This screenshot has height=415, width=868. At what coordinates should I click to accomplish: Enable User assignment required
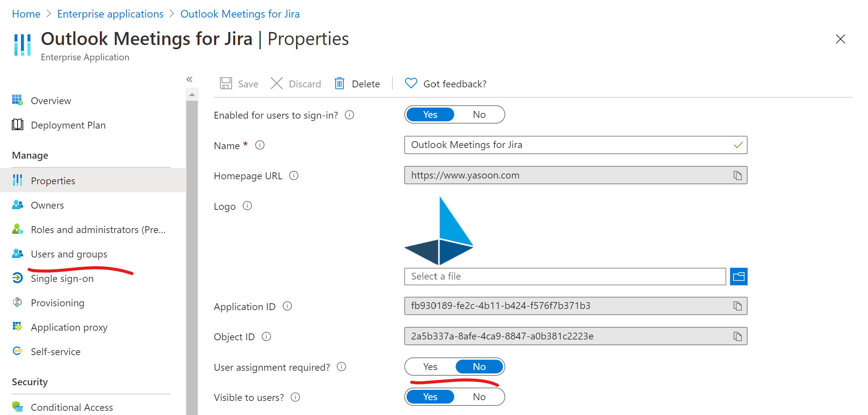click(430, 366)
